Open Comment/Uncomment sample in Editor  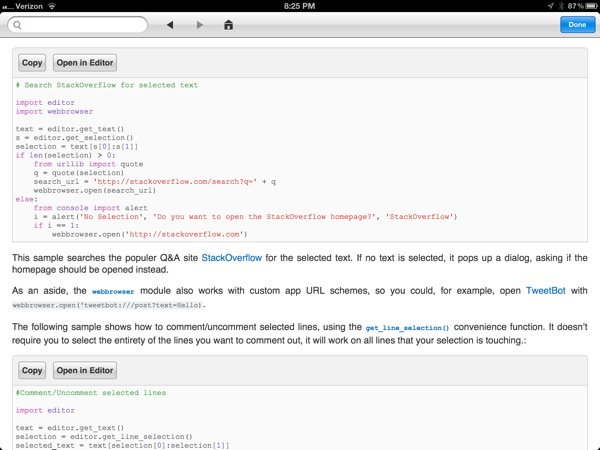tap(85, 370)
